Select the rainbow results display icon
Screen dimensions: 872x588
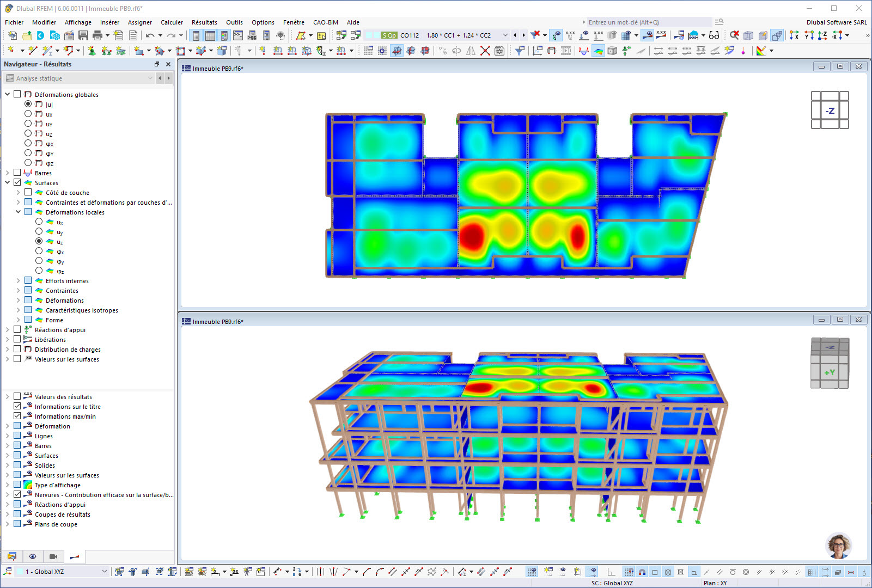point(598,51)
